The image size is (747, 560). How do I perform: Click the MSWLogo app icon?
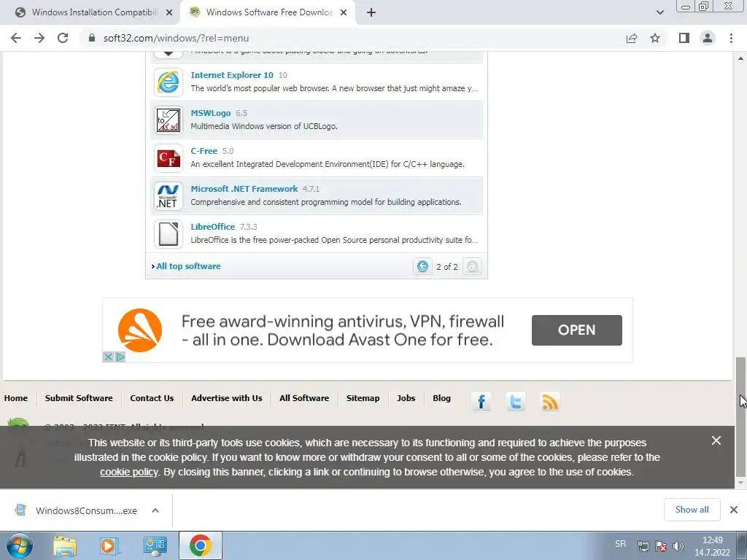pyautogui.click(x=169, y=120)
